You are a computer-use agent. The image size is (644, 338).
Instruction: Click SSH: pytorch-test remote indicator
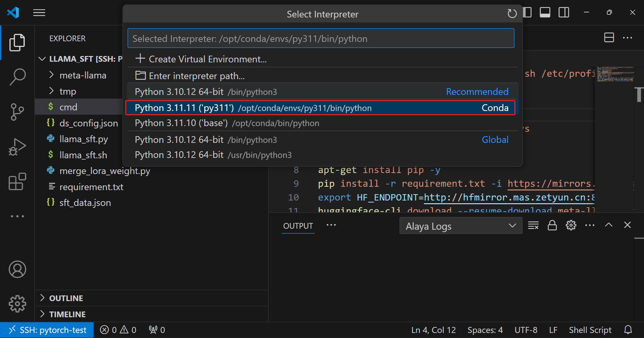47,330
